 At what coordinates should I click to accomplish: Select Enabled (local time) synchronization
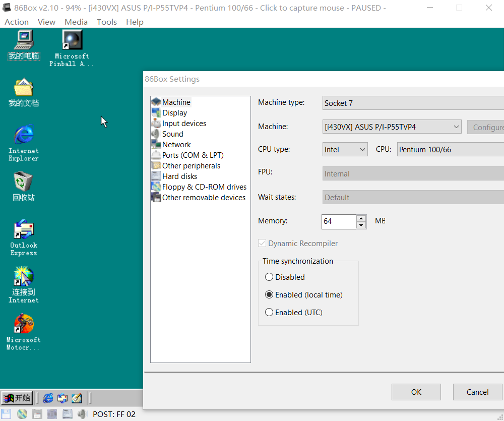[304, 294]
